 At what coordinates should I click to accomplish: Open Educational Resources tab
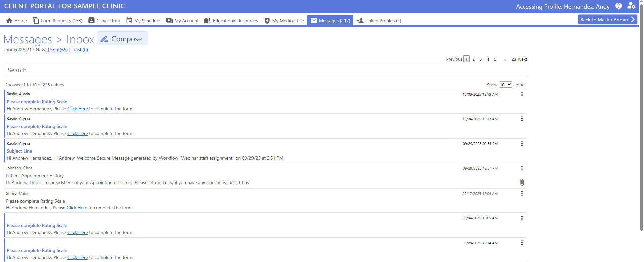click(231, 21)
